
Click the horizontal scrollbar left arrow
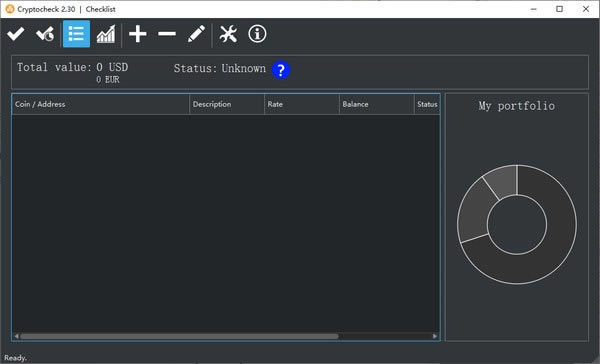coord(16,336)
